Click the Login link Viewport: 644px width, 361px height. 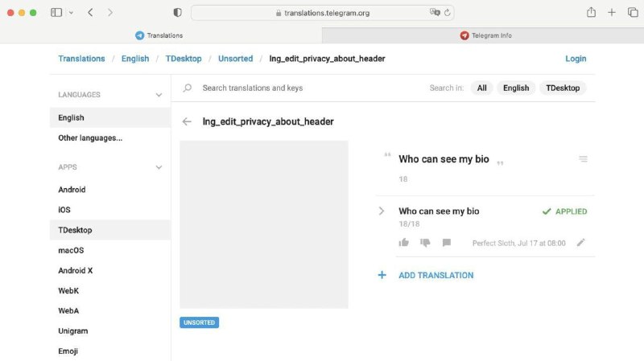[576, 59]
